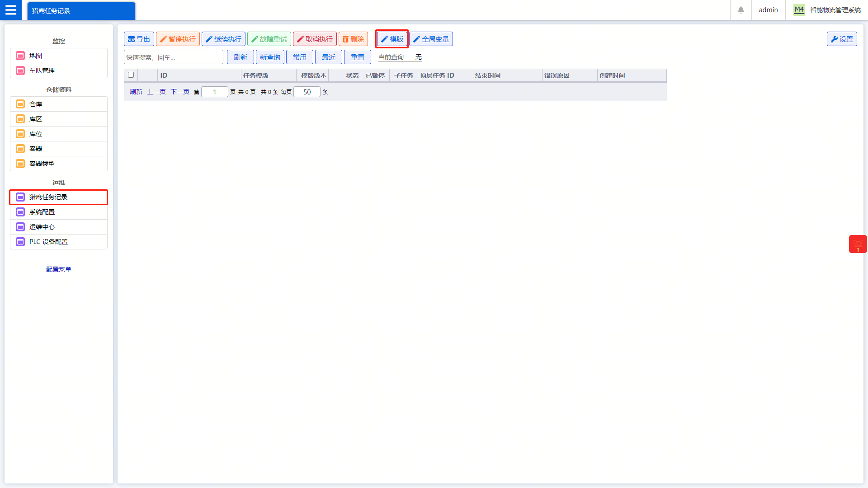This screenshot has width=868, height=488.
Task: Click the 容器类型 sidebar icon
Action: click(x=20, y=164)
